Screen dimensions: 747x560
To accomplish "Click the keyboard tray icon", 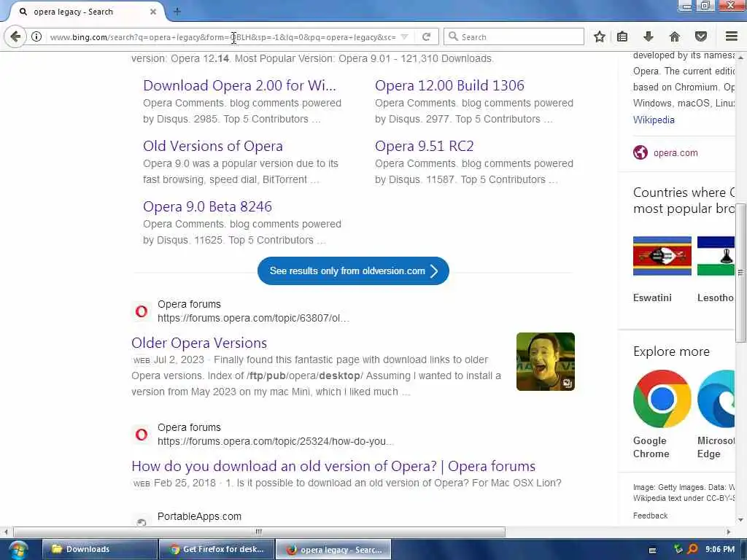I will [653, 550].
